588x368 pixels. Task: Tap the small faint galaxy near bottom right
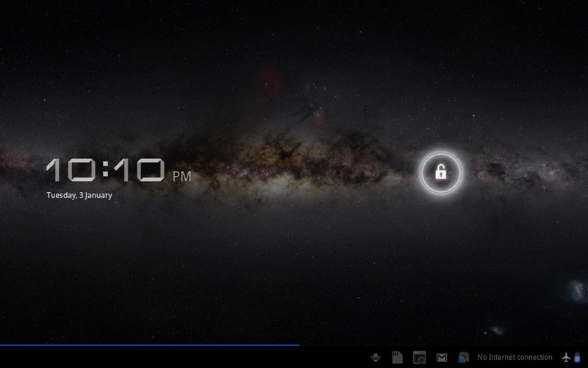click(x=498, y=330)
